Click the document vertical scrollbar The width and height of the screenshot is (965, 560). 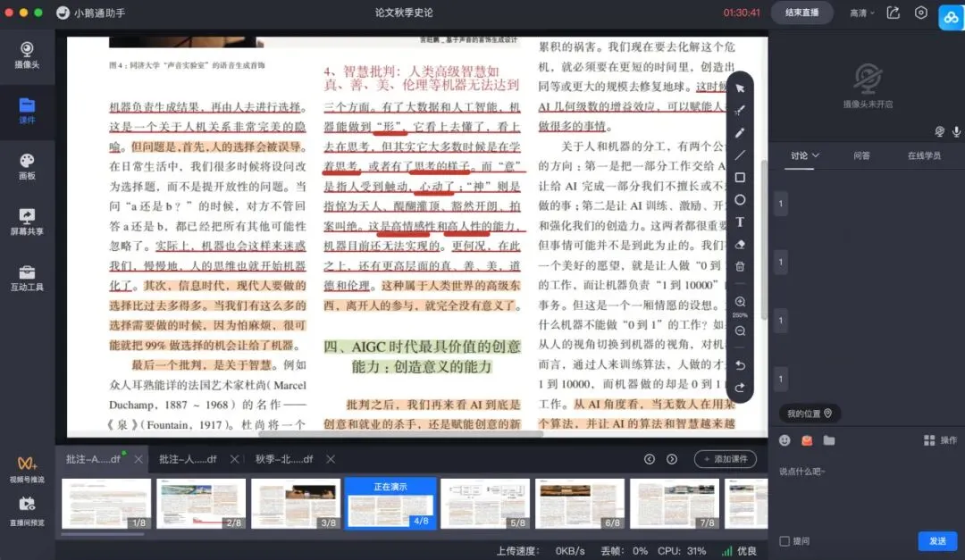coord(764,240)
